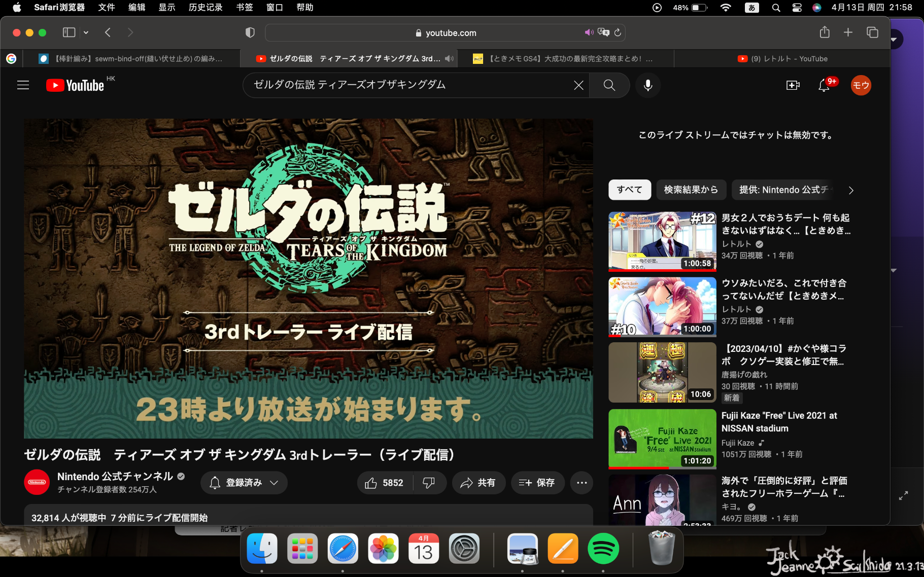Open Safari translate icon in address bar
The height and width of the screenshot is (577, 924).
(x=603, y=32)
